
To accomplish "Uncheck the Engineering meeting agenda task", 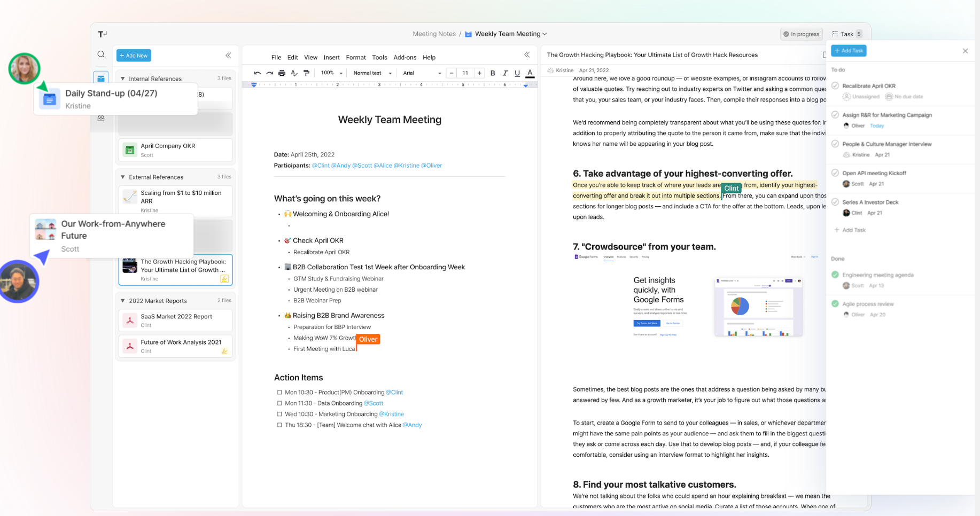I will [x=835, y=275].
